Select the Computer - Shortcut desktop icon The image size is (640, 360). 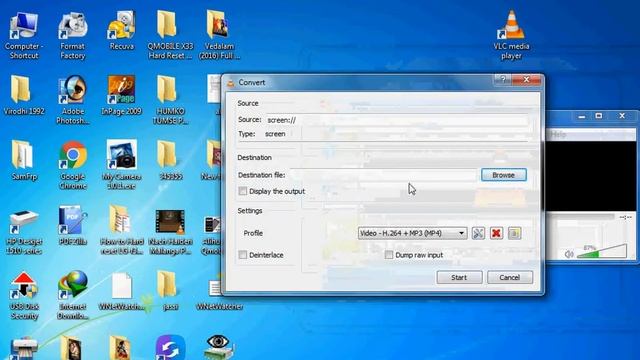click(x=24, y=36)
